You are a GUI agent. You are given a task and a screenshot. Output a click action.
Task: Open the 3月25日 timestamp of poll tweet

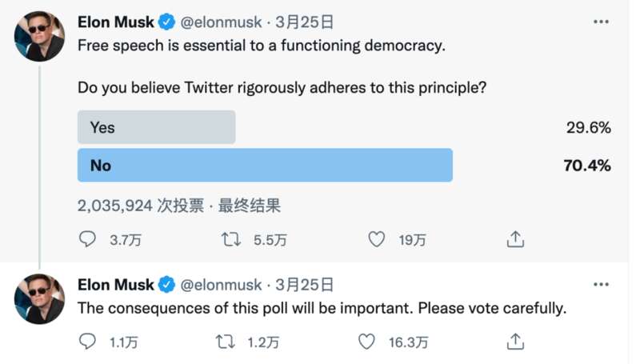[x=305, y=22]
